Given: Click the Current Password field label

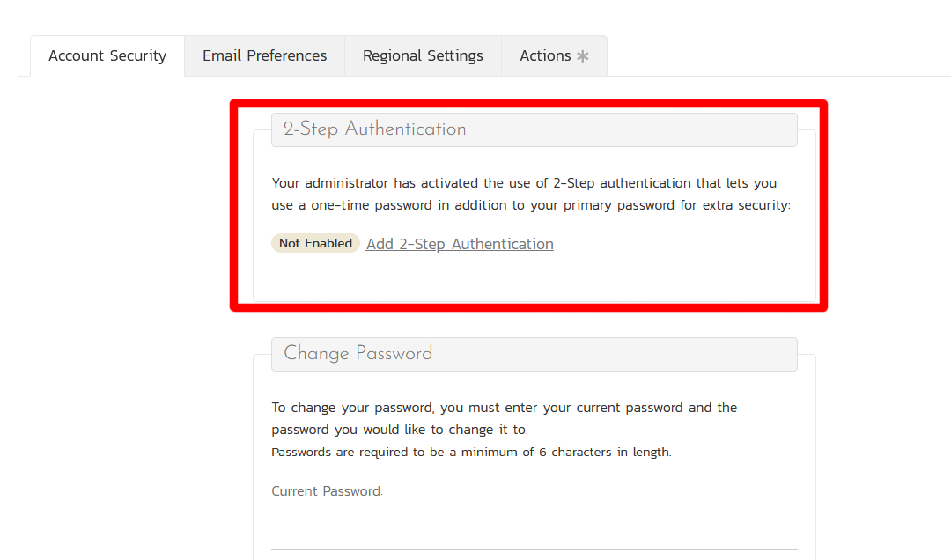Looking at the screenshot, I should 327,491.
